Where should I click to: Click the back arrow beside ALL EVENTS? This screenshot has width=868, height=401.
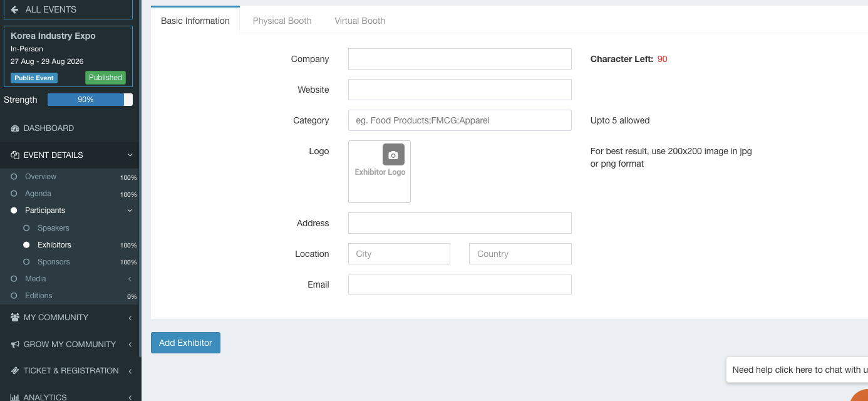pyautogui.click(x=14, y=9)
